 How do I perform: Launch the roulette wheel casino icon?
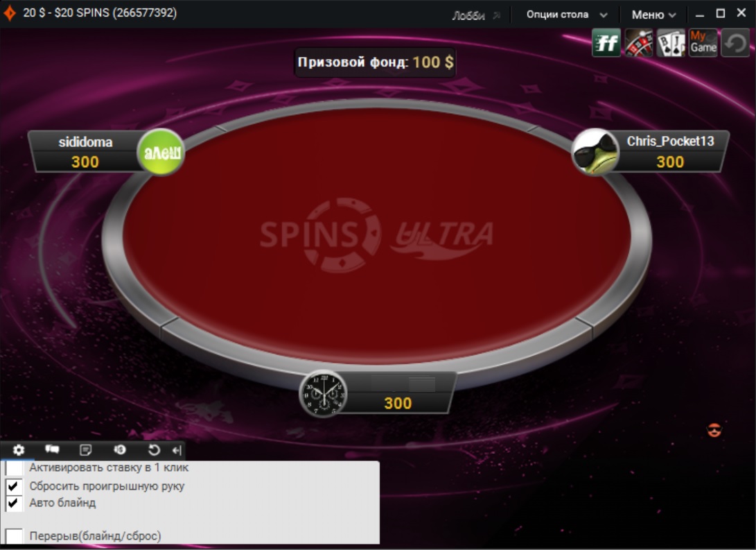click(x=638, y=43)
